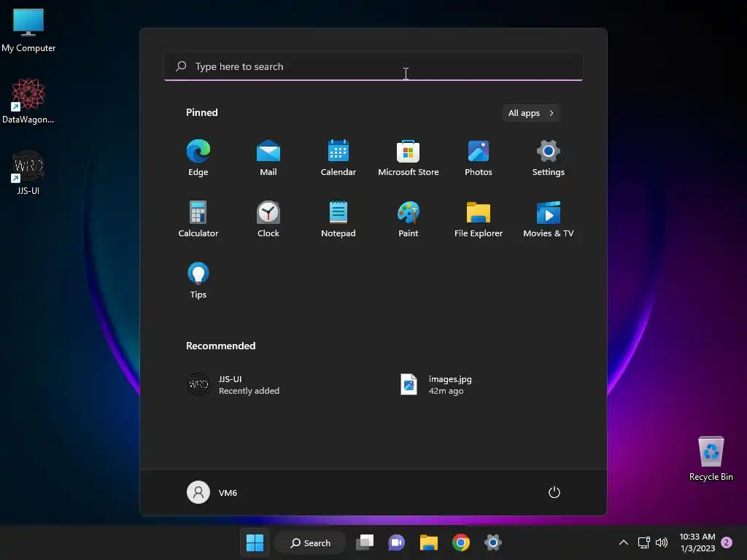Launch Notepad

[338, 219]
